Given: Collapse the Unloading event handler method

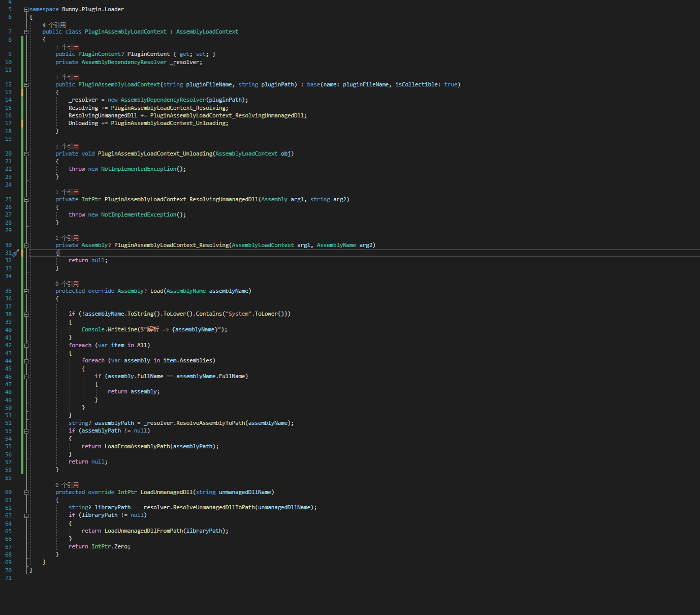Looking at the screenshot, I should tap(26, 153).
